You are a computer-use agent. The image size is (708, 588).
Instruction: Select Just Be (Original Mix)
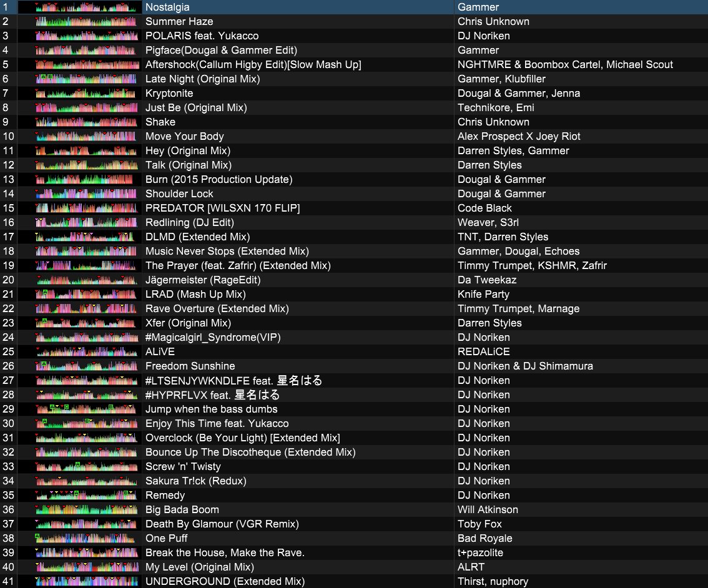[x=196, y=108]
